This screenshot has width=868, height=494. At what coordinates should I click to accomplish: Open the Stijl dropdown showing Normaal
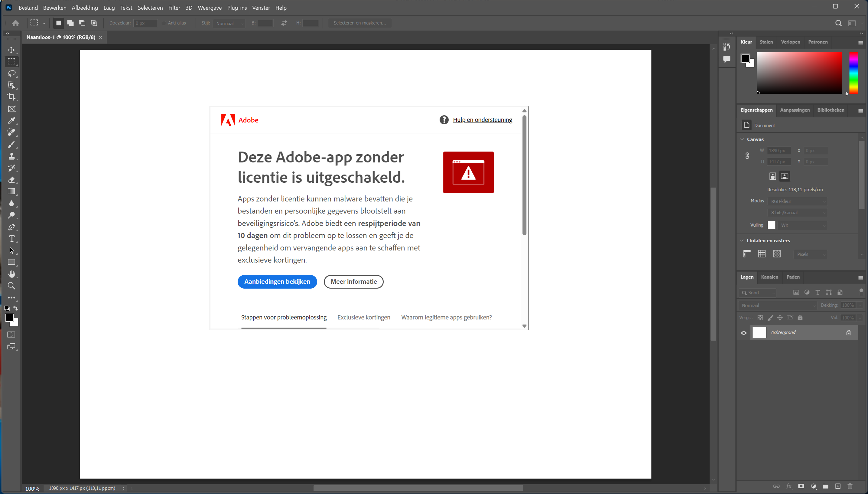(229, 23)
